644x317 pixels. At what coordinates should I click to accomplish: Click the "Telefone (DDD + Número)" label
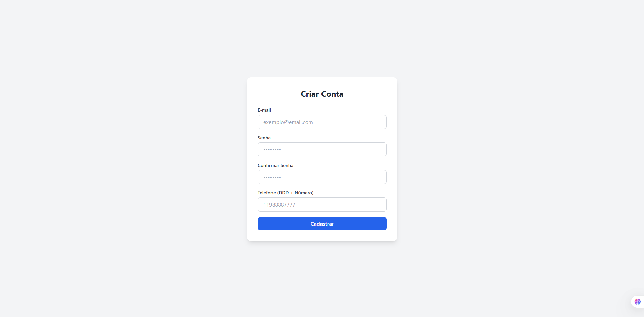(x=286, y=193)
